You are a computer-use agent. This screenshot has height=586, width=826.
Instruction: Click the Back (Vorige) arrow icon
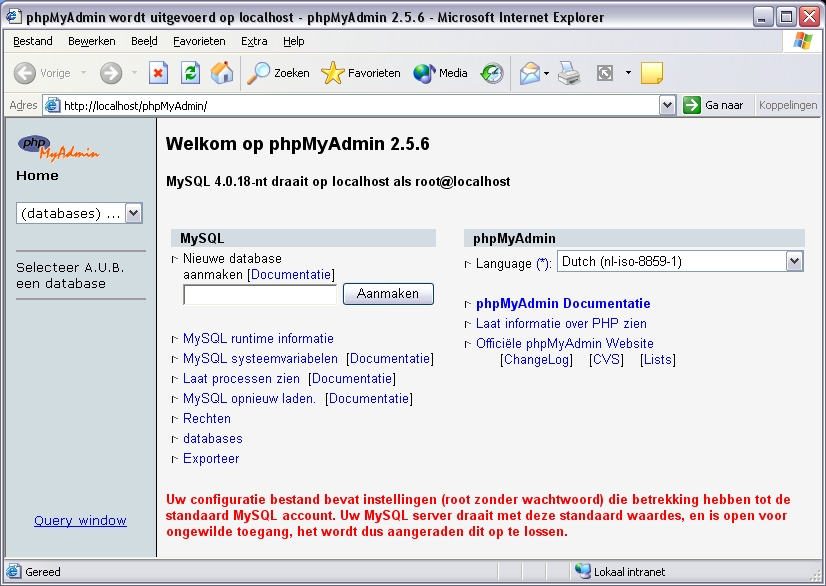pyautogui.click(x=25, y=73)
